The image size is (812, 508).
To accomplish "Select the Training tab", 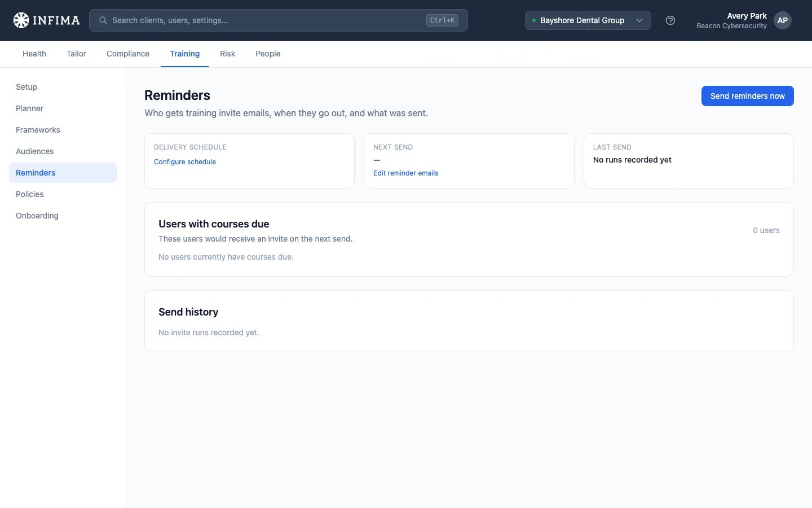I will point(185,54).
